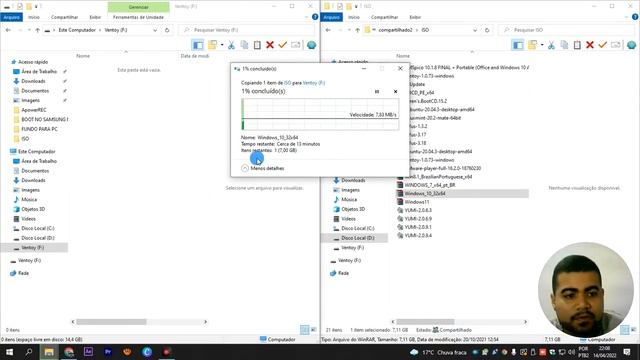Open Premiere Pro from taskbar

pos(108,352)
